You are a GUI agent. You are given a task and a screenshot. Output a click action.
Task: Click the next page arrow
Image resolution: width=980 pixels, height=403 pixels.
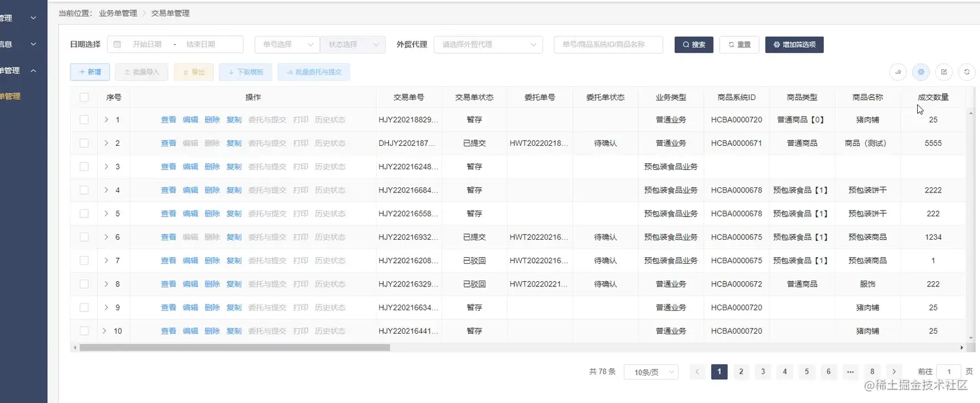(894, 371)
